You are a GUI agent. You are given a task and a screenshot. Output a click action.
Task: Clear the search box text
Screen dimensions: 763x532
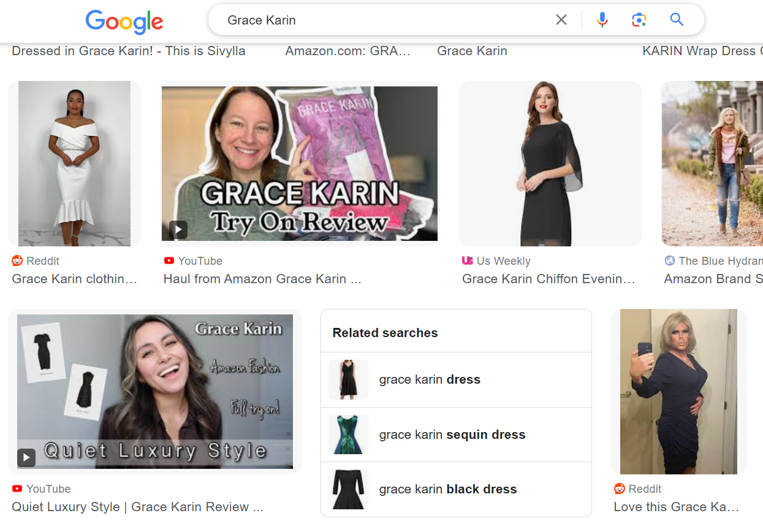[561, 20]
